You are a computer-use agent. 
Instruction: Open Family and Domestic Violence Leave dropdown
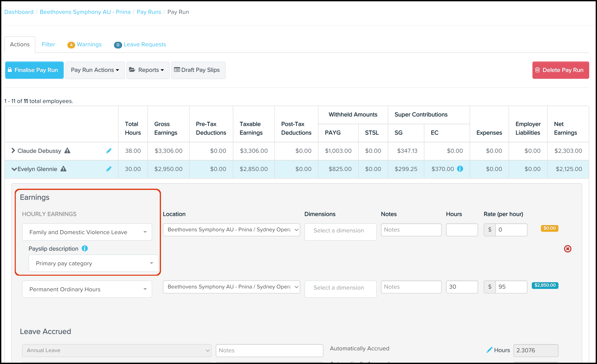click(x=87, y=232)
